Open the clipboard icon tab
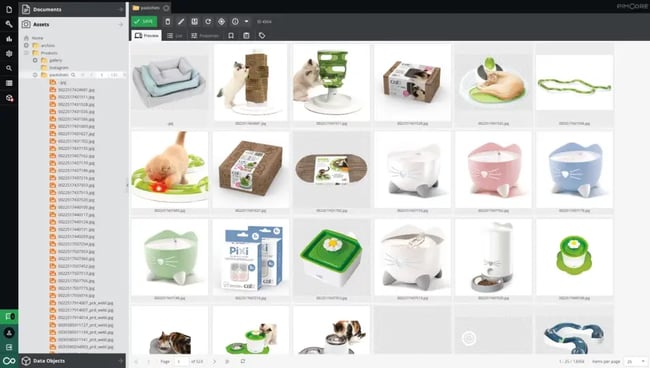 point(246,36)
